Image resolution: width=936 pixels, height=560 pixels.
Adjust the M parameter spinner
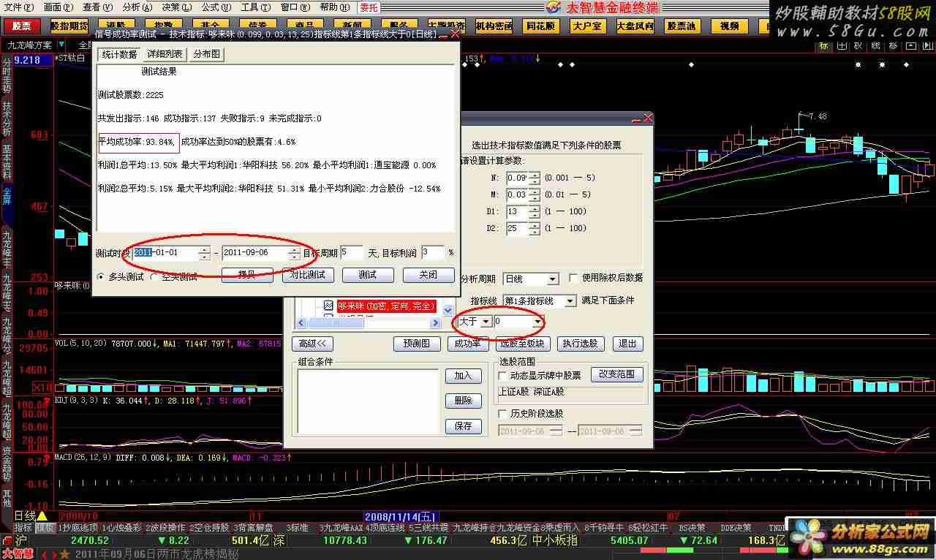(x=535, y=195)
